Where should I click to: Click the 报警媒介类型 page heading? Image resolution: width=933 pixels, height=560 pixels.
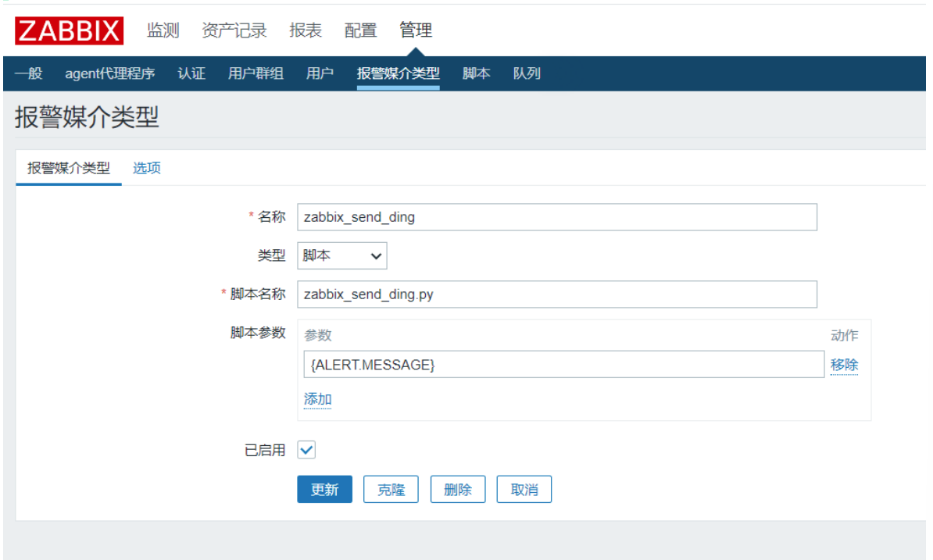87,117
